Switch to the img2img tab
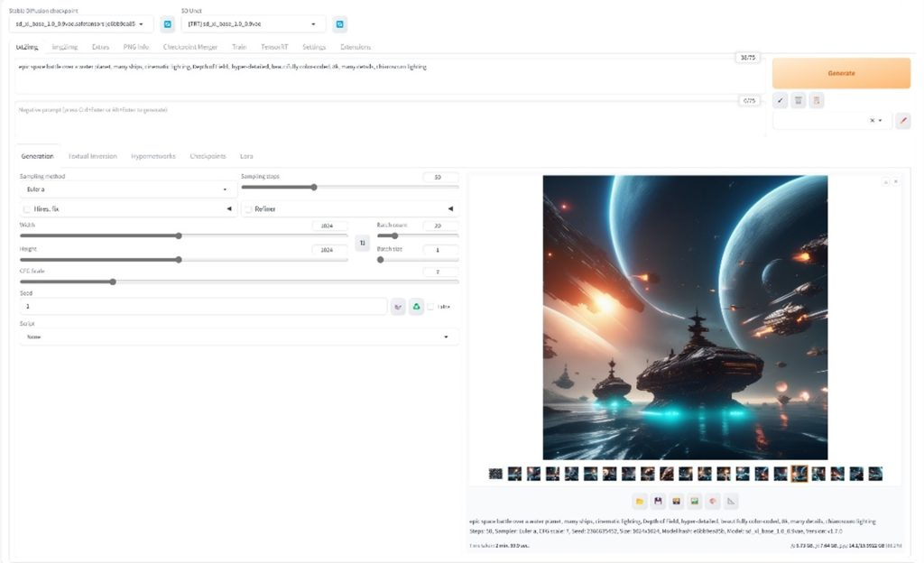 pos(65,47)
